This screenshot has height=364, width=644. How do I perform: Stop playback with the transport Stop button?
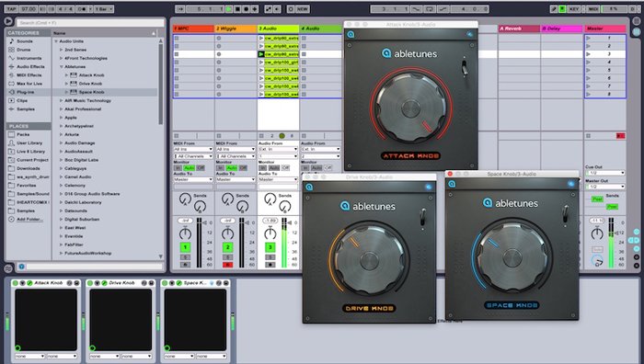click(x=237, y=8)
